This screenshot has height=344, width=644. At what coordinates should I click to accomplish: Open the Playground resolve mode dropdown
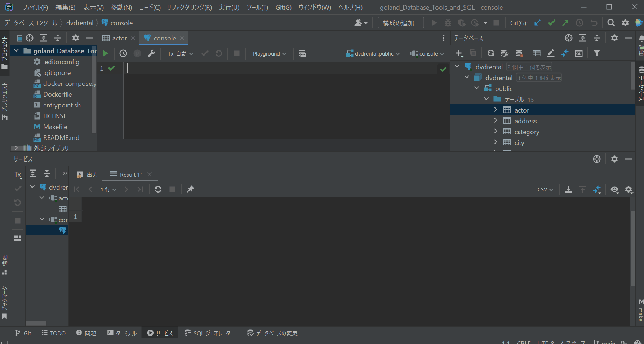[x=270, y=53]
